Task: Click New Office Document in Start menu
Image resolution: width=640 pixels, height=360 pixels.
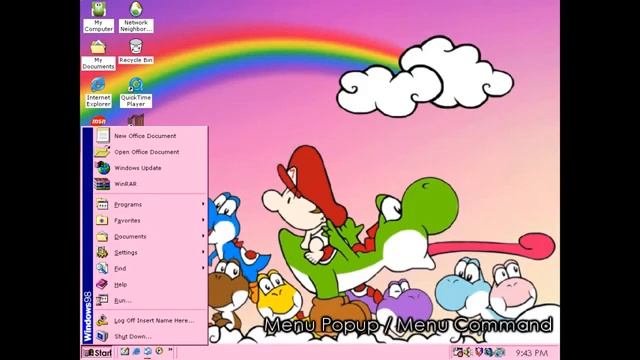Action: (151, 136)
